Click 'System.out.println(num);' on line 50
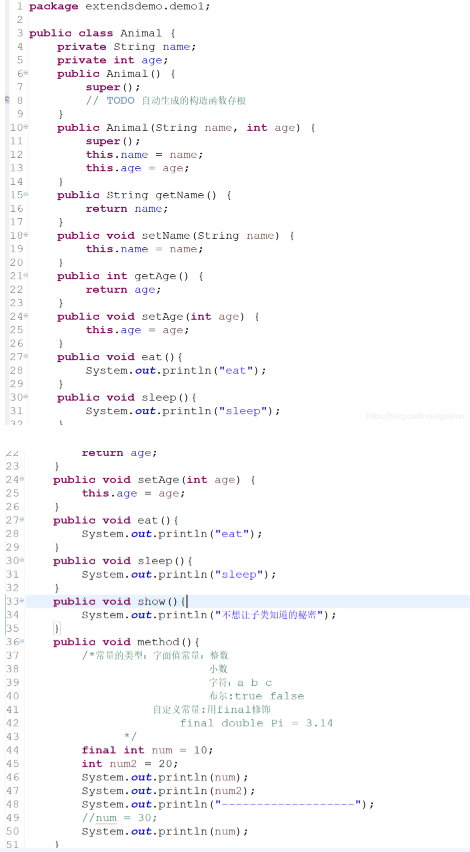Image resolution: width=470 pixels, height=852 pixels. click(x=165, y=831)
